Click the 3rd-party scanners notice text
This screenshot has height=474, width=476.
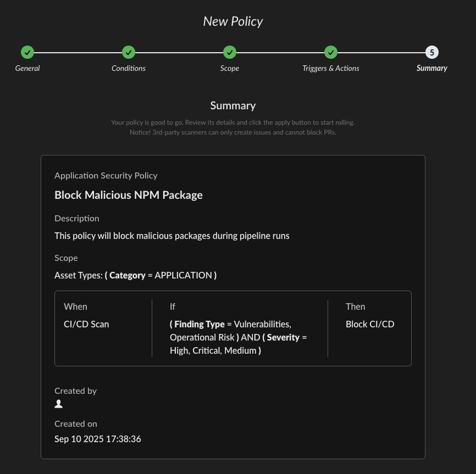(x=233, y=132)
